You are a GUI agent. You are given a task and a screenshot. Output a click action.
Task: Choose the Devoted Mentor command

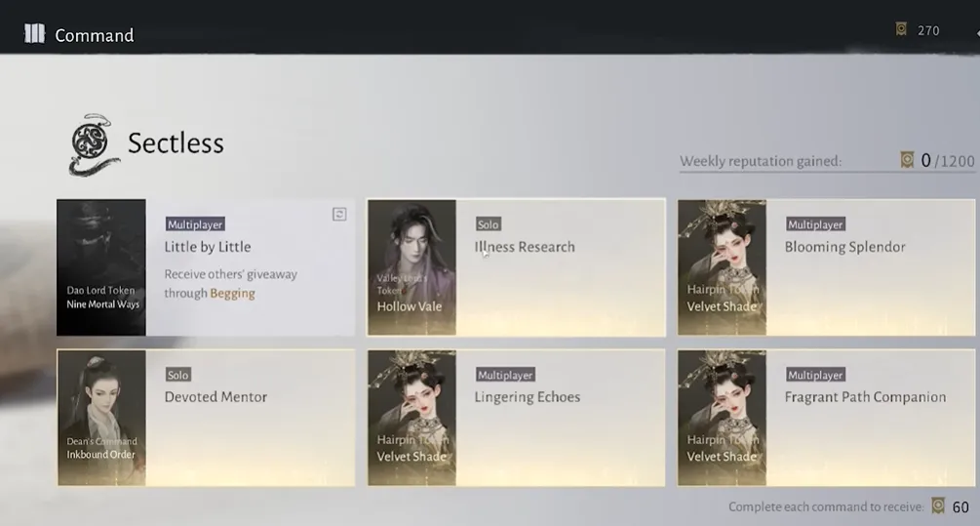point(216,397)
